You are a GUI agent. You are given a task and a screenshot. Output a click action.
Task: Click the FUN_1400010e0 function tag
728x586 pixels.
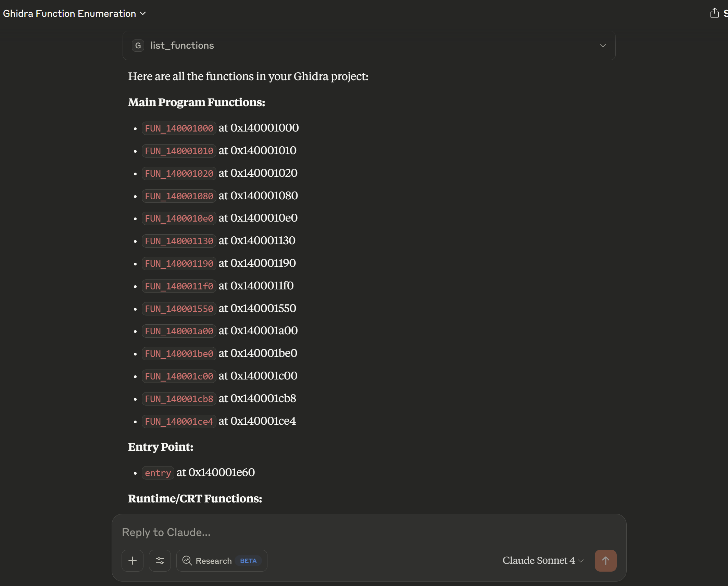click(179, 219)
